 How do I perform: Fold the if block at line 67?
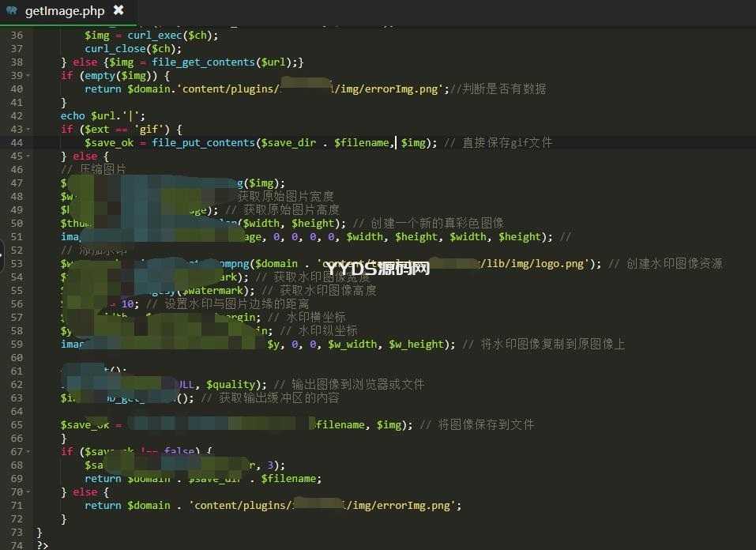pos(28,452)
